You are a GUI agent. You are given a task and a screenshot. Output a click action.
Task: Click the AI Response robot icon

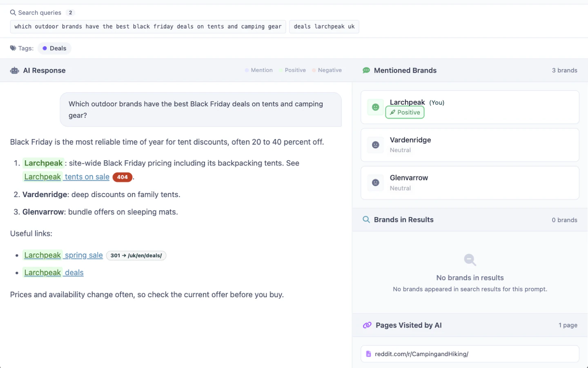(x=15, y=70)
